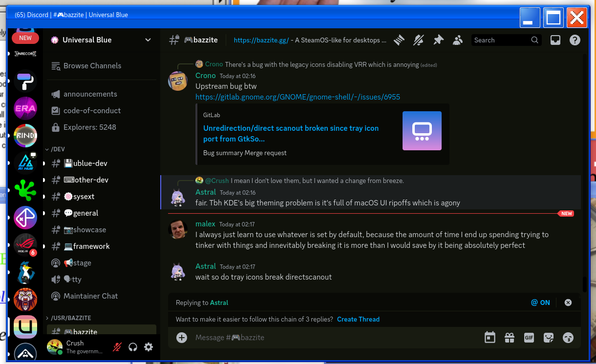Open the emoji picker icon
Screen dimensions: 596x364
568,338
